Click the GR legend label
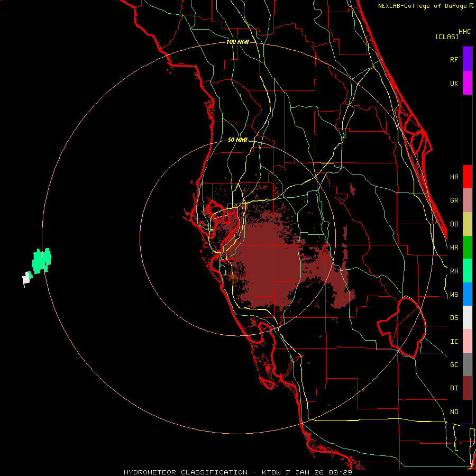 point(454,200)
